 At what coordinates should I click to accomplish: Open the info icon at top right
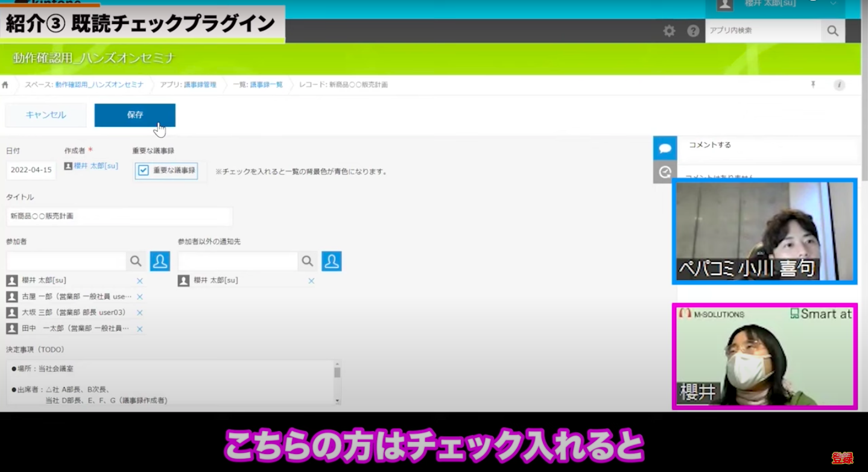[839, 85]
